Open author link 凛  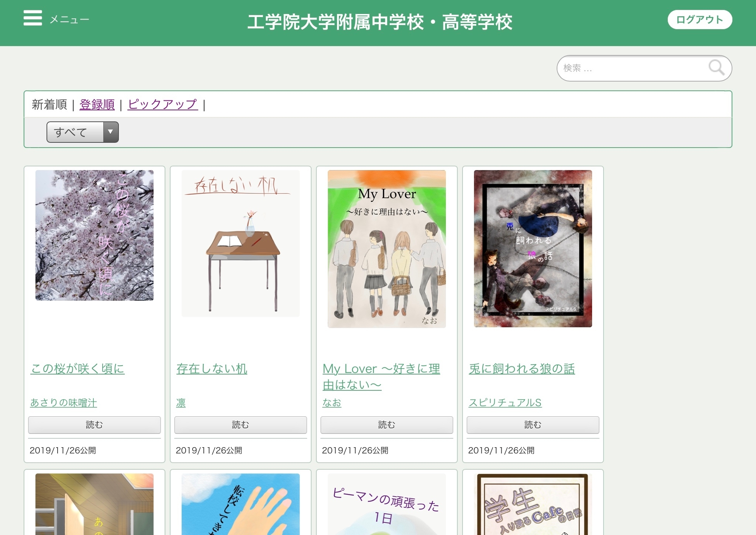[x=181, y=403]
